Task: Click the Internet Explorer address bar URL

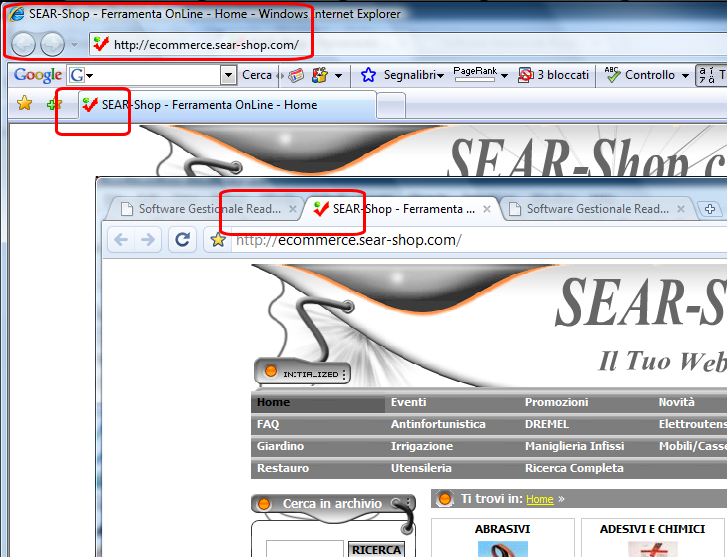Action: (206, 45)
